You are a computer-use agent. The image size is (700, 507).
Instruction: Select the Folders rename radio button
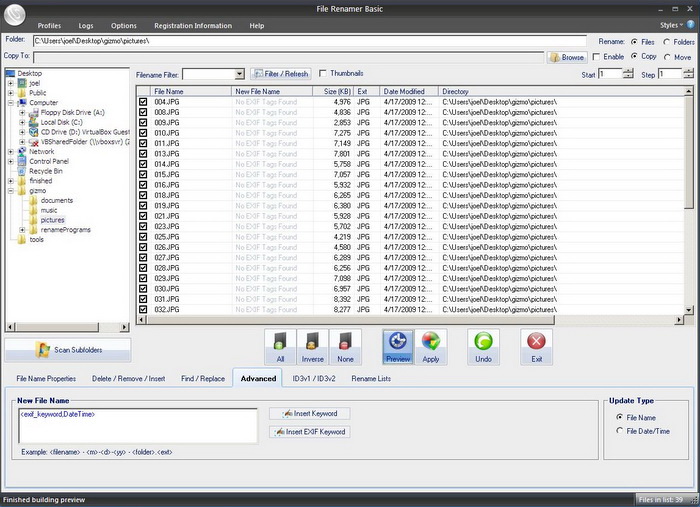666,42
